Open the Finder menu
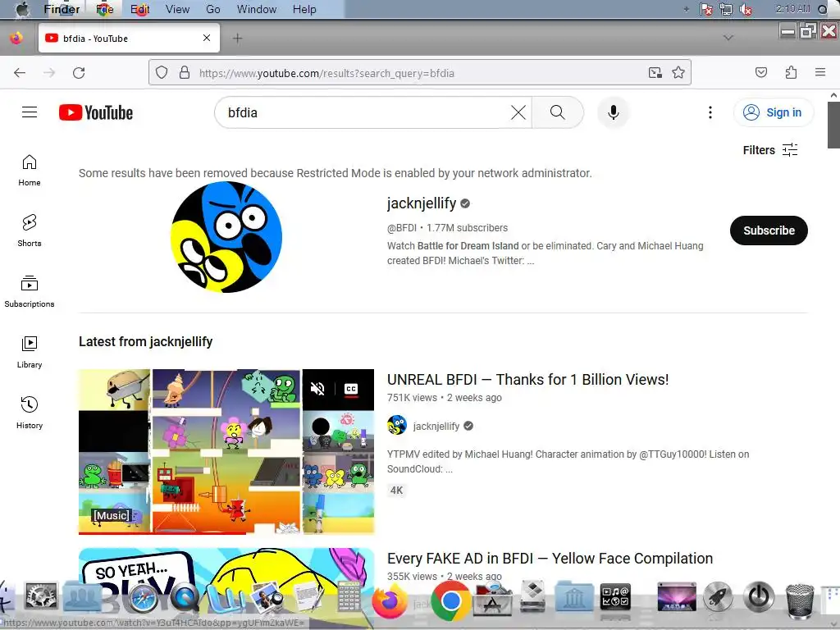 [62, 9]
